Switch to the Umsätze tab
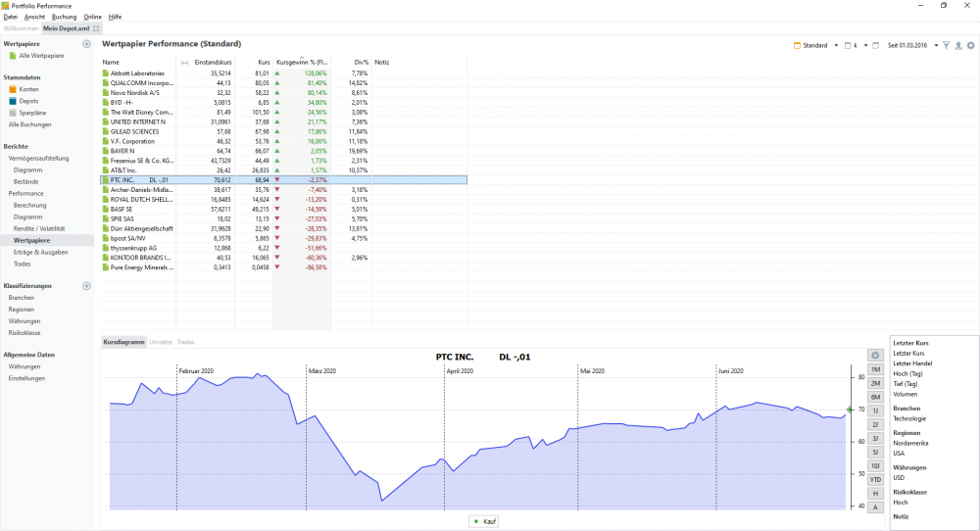The width and height of the screenshot is (980, 531). pyautogui.click(x=161, y=342)
